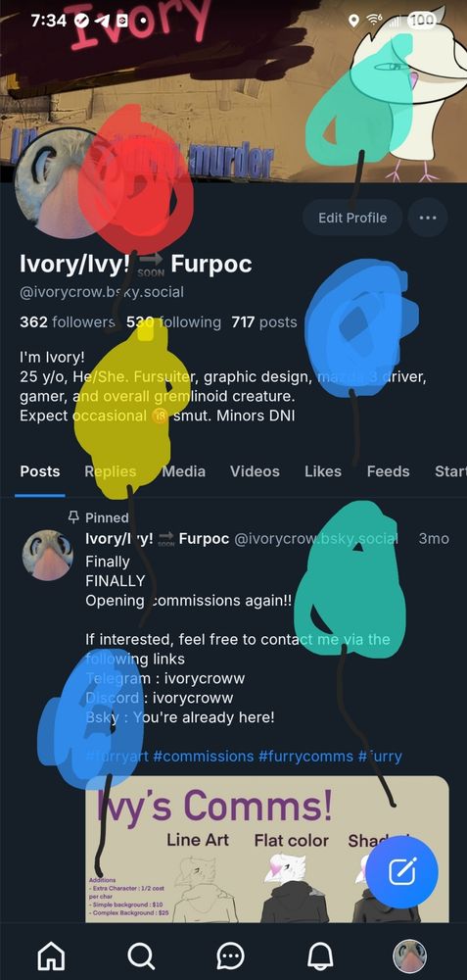The height and width of the screenshot is (980, 467).
Task: Open the #commissions hashtag
Action: coord(204,757)
